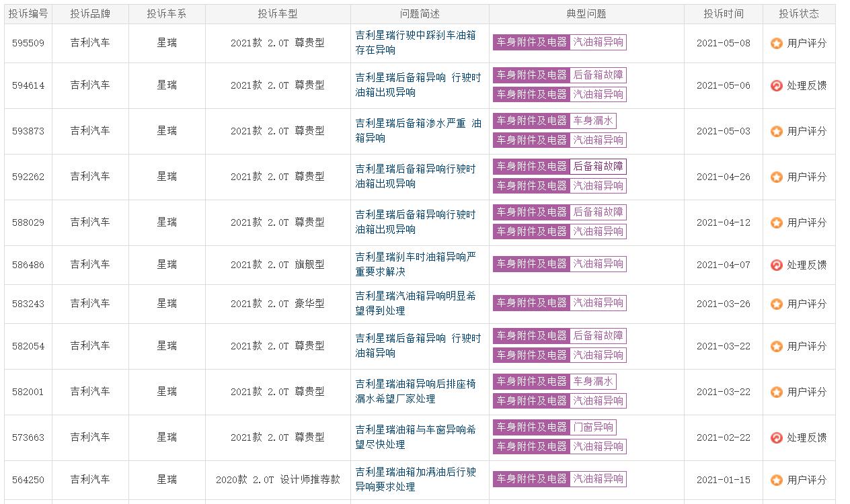Open complaint link 吉利星瑞后备箱渗水严重 油箱异响

[x=418, y=130]
